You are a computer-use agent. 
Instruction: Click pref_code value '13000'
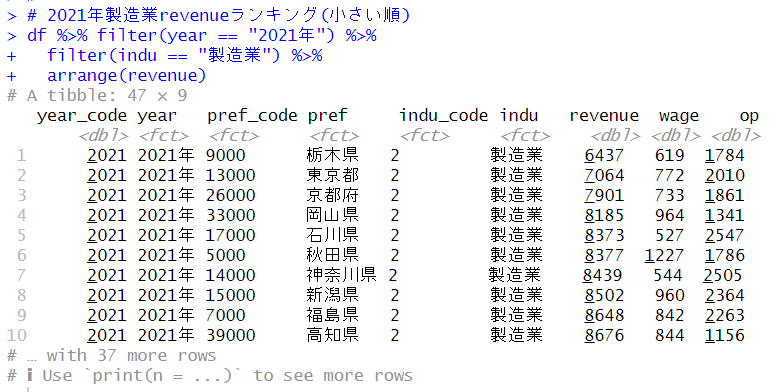pyautogui.click(x=231, y=175)
